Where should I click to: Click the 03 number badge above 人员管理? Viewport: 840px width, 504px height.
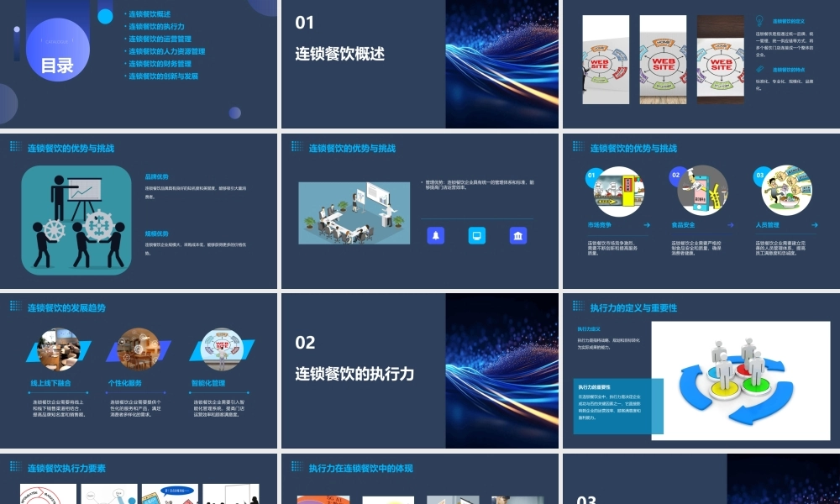pos(760,176)
